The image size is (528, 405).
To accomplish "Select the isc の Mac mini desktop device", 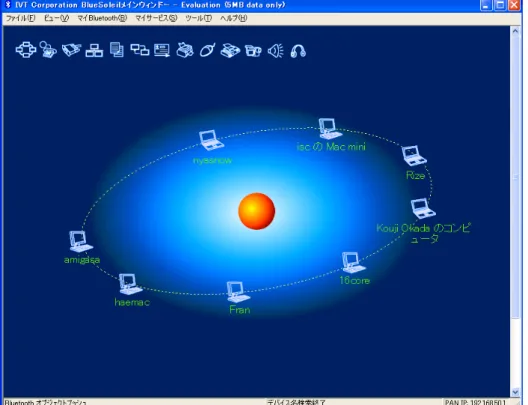I will tap(330, 129).
